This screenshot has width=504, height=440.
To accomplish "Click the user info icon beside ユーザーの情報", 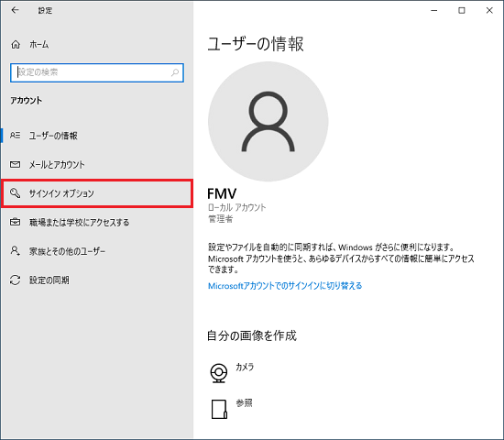I will click(15, 136).
